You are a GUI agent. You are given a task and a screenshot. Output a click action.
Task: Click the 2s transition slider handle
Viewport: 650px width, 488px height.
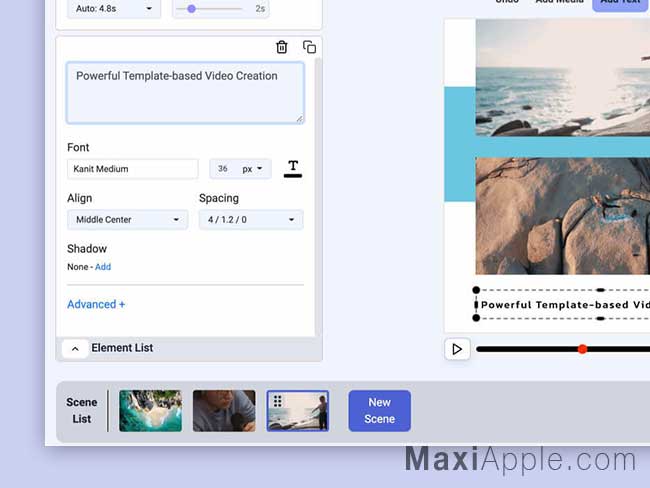pos(192,9)
